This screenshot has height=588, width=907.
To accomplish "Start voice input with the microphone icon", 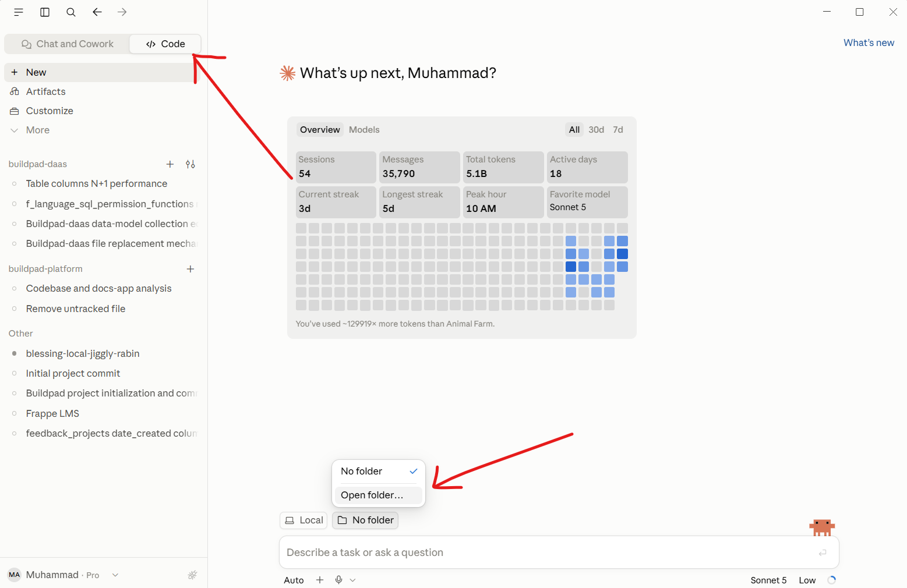I will pos(338,580).
